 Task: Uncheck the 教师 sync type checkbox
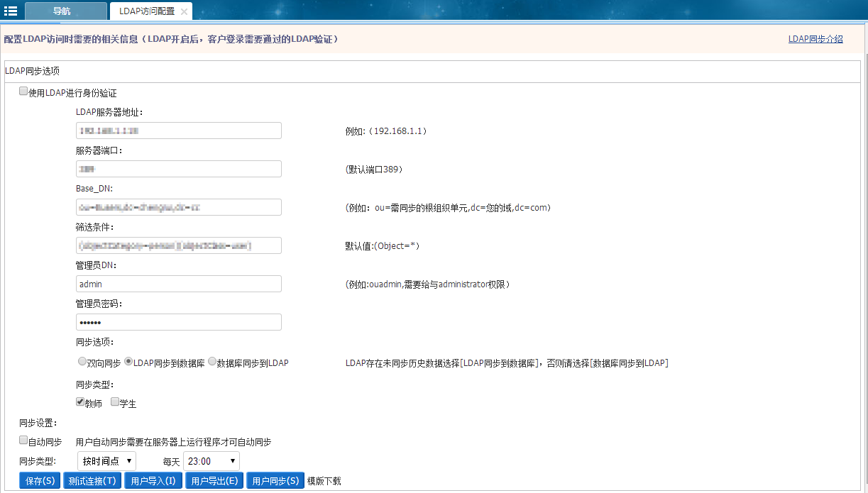click(x=80, y=401)
